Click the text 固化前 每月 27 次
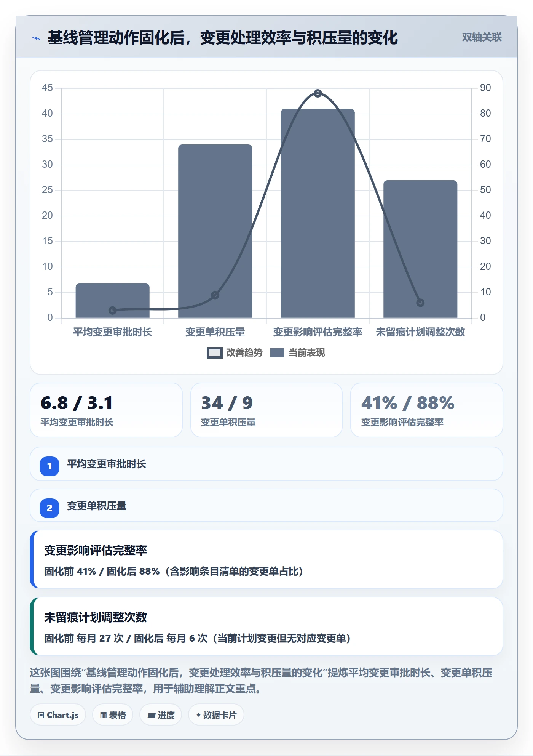This screenshot has height=756, width=533. click(x=84, y=639)
